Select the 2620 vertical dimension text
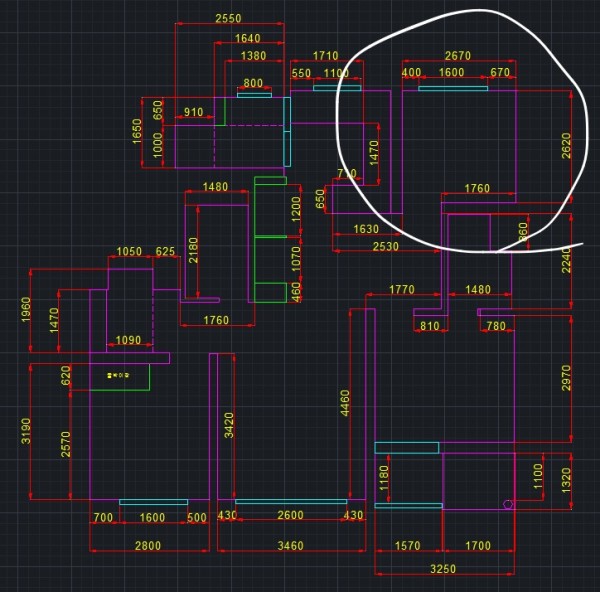 pos(565,145)
